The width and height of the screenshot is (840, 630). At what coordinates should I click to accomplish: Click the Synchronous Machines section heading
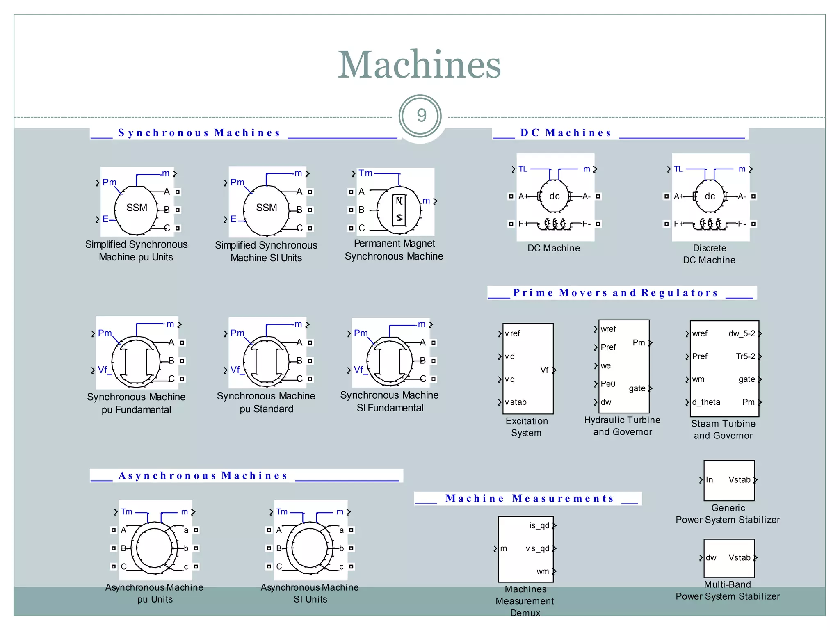199,133
